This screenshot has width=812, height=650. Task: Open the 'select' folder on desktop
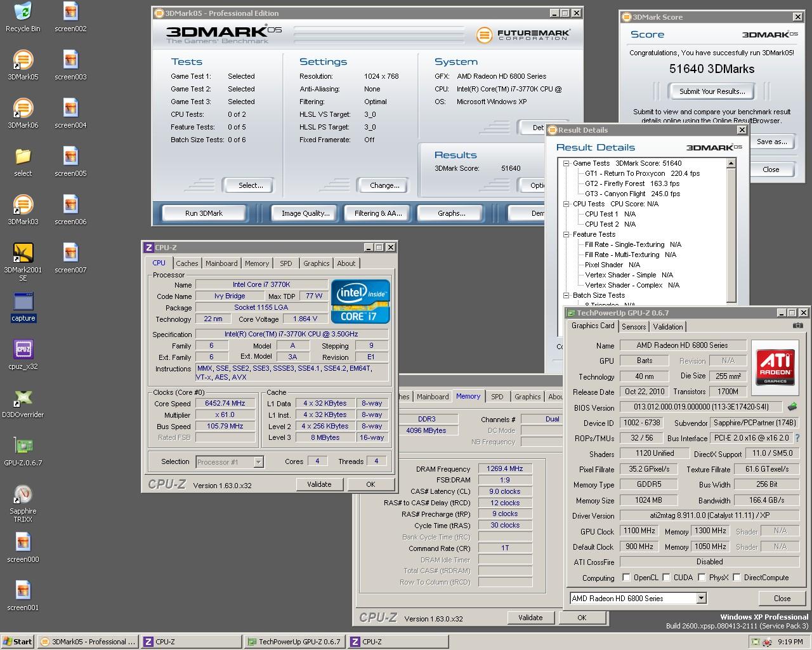(x=23, y=162)
